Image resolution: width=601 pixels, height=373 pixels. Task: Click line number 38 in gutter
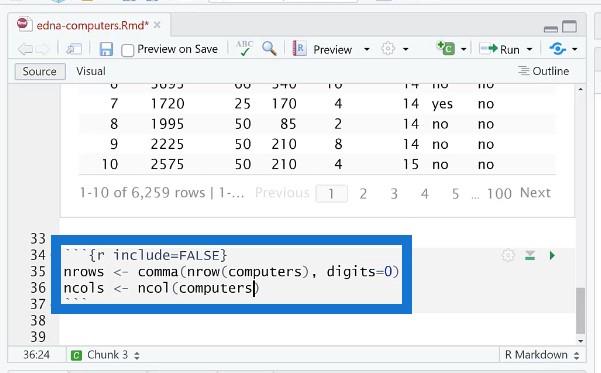[x=38, y=320]
